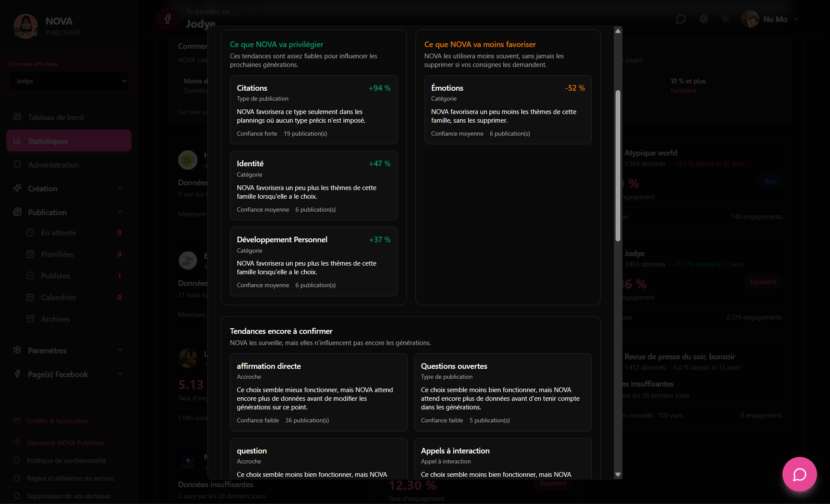This screenshot has width=830, height=504.
Task: Click the '+94 %' value on Citations
Action: (x=380, y=88)
